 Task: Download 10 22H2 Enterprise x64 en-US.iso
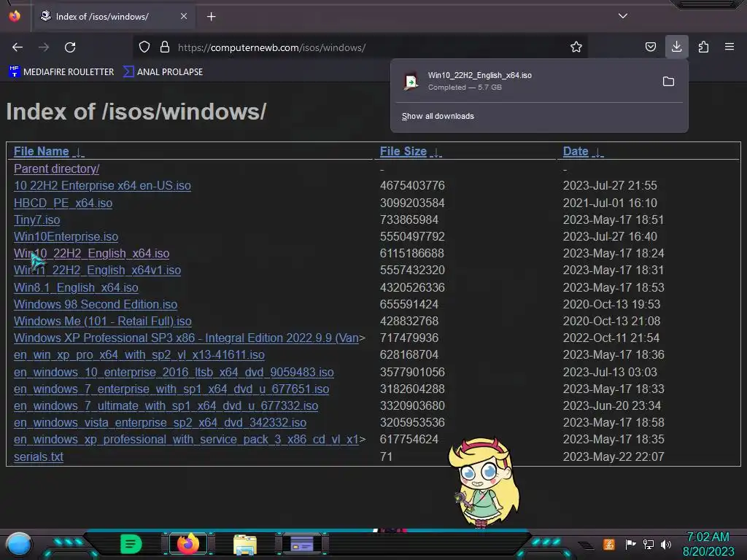tap(102, 186)
